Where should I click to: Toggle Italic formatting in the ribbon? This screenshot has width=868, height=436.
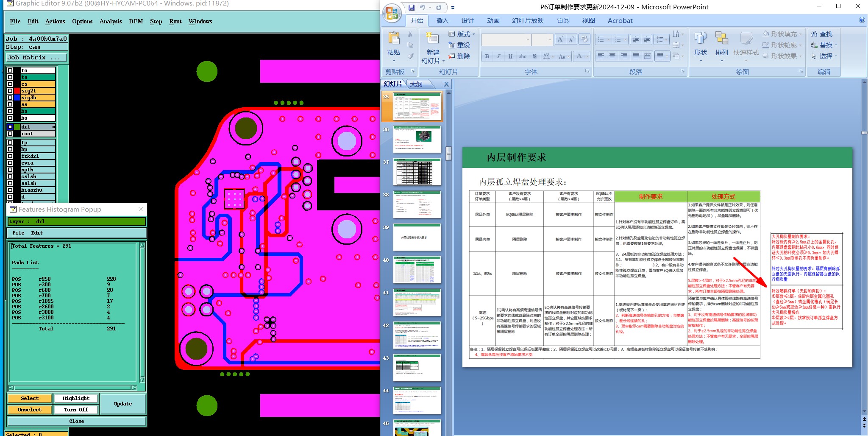click(498, 56)
